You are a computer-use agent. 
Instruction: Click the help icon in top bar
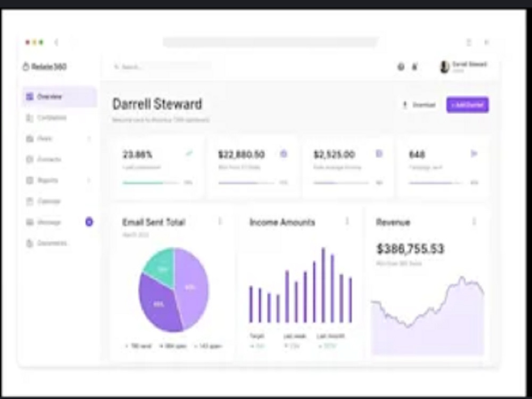click(x=401, y=67)
